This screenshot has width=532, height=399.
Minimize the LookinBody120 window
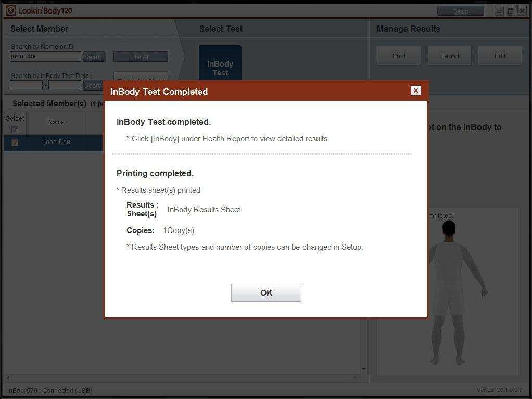click(x=499, y=11)
